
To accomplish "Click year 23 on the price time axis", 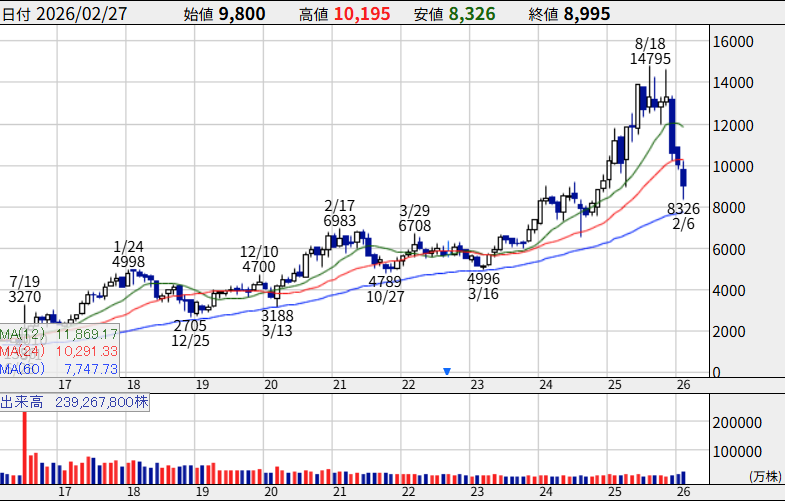I will click(x=477, y=384).
